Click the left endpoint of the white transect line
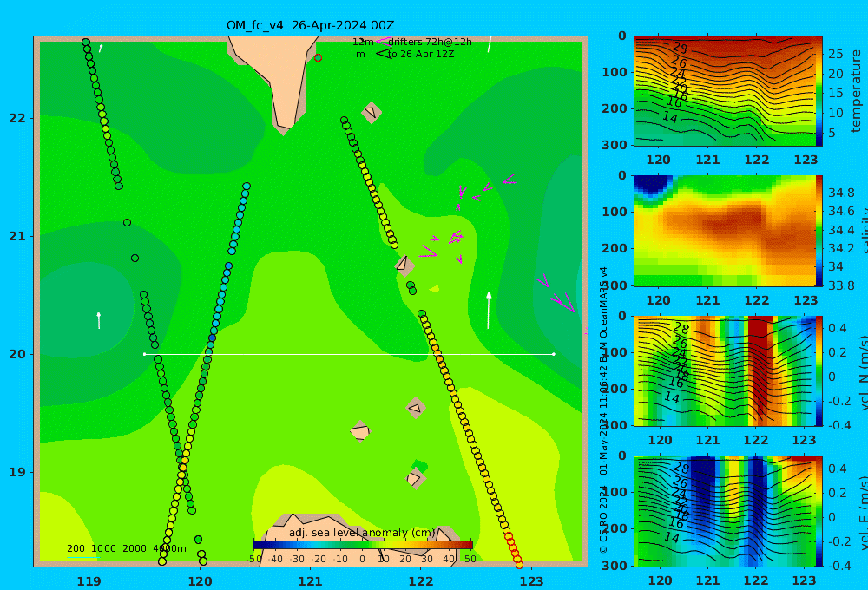This screenshot has width=868, height=590. [144, 354]
